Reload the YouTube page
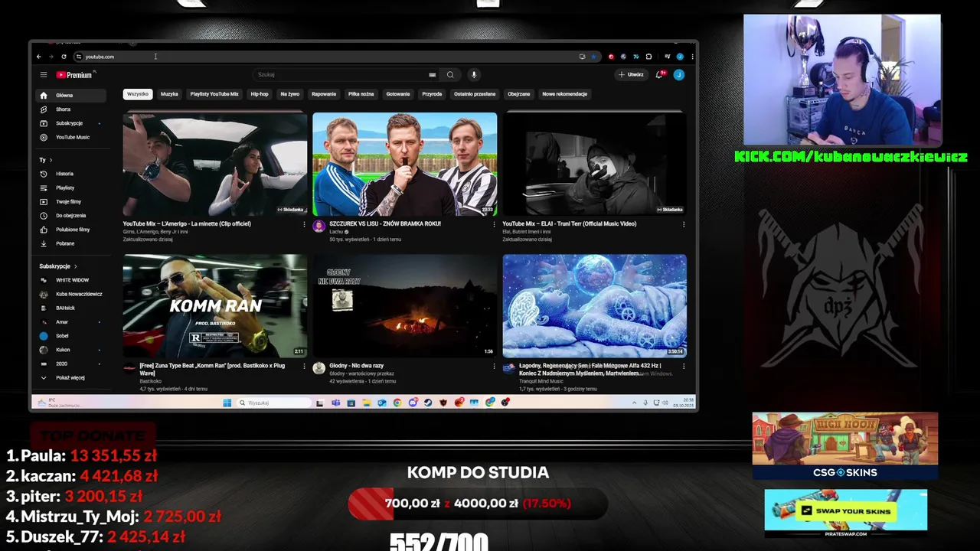980x551 pixels. pos(64,57)
